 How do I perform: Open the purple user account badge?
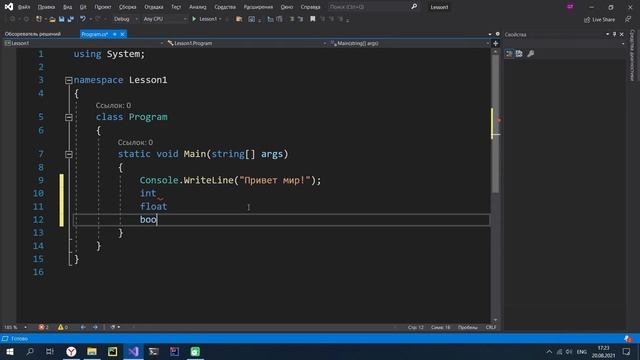tap(570, 7)
